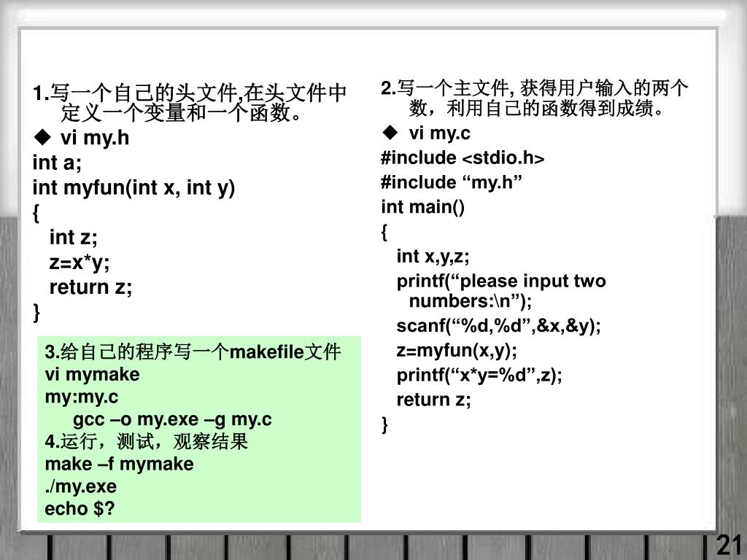Viewport: 747px width, 560px height.
Task: Click the slide number 21
Action: (729, 545)
